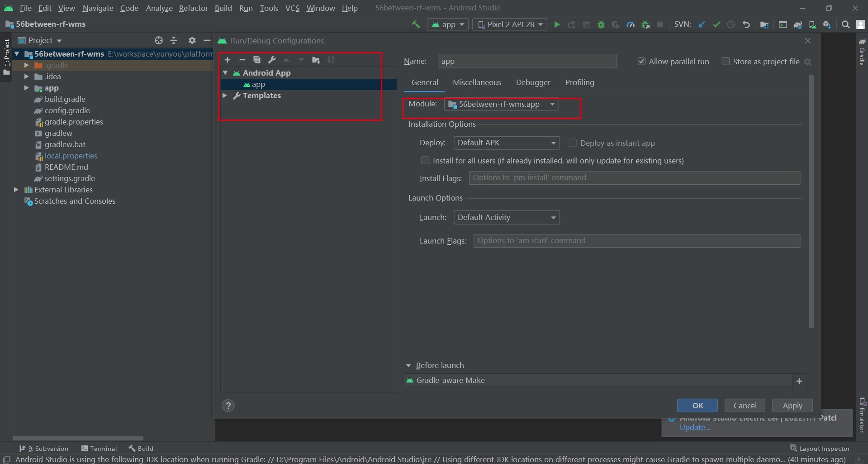Screen dimensions: 868x464
Task: Click the Cancel button
Action: tap(745, 406)
